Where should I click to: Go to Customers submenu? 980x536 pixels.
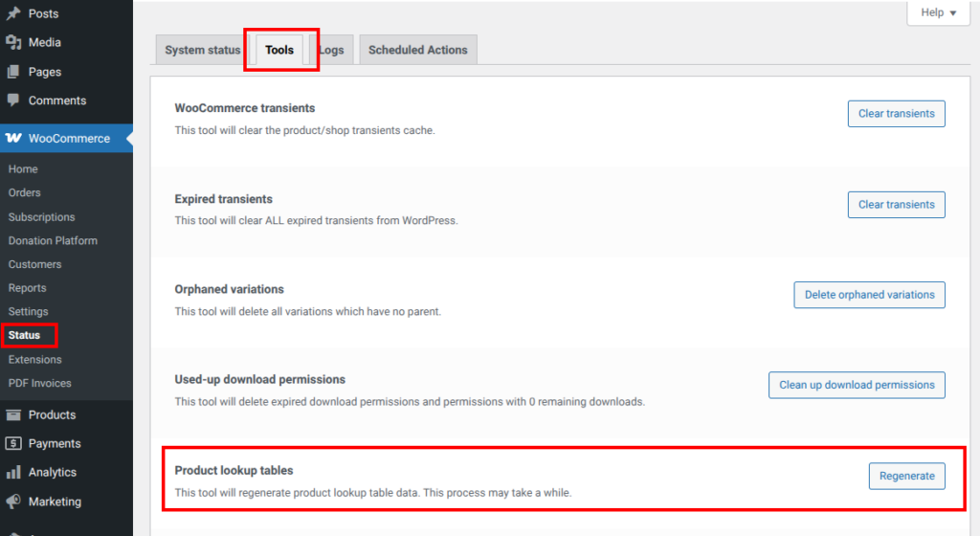(35, 264)
